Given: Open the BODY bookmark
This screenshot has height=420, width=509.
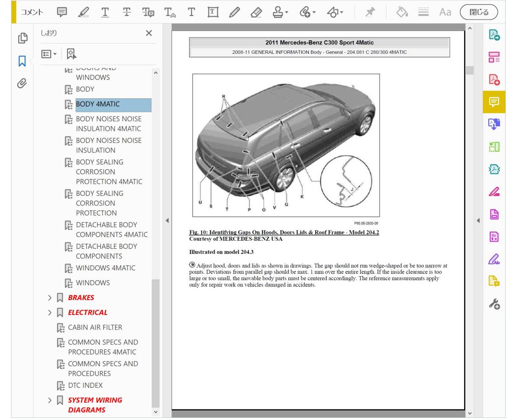Looking at the screenshot, I should pyautogui.click(x=85, y=89).
